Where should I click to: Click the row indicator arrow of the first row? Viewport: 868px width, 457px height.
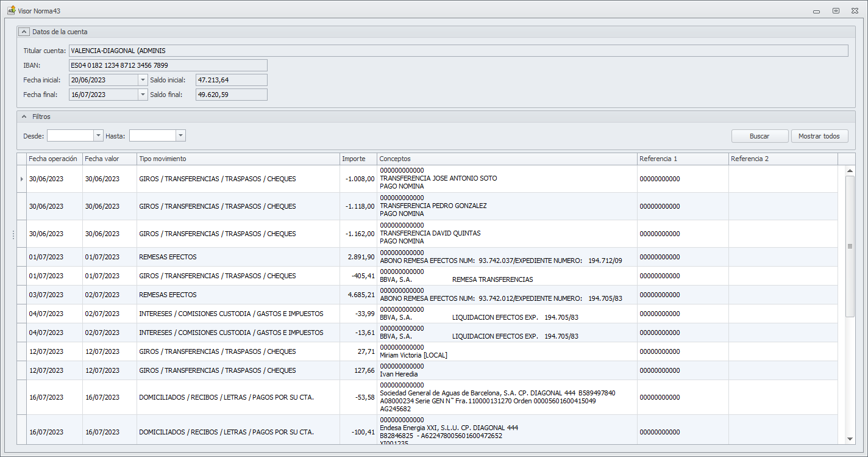pos(22,179)
